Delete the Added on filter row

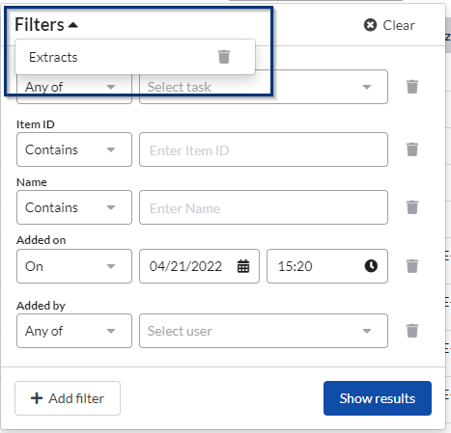point(412,266)
